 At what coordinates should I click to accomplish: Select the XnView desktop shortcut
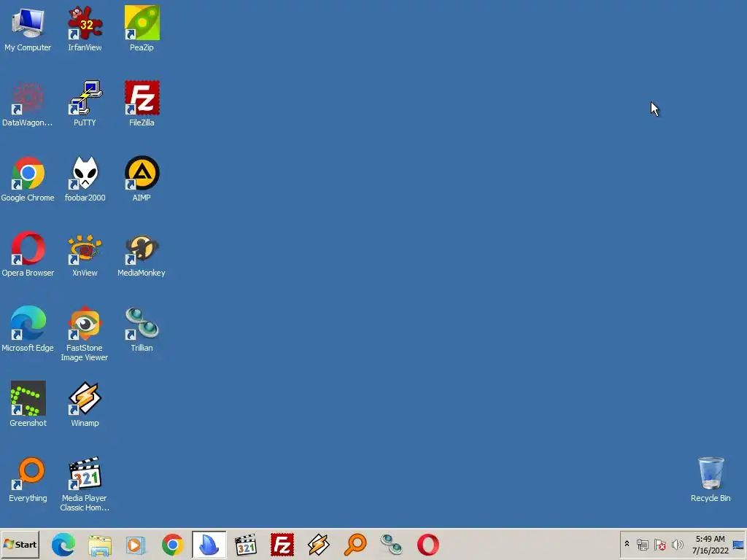[85, 254]
